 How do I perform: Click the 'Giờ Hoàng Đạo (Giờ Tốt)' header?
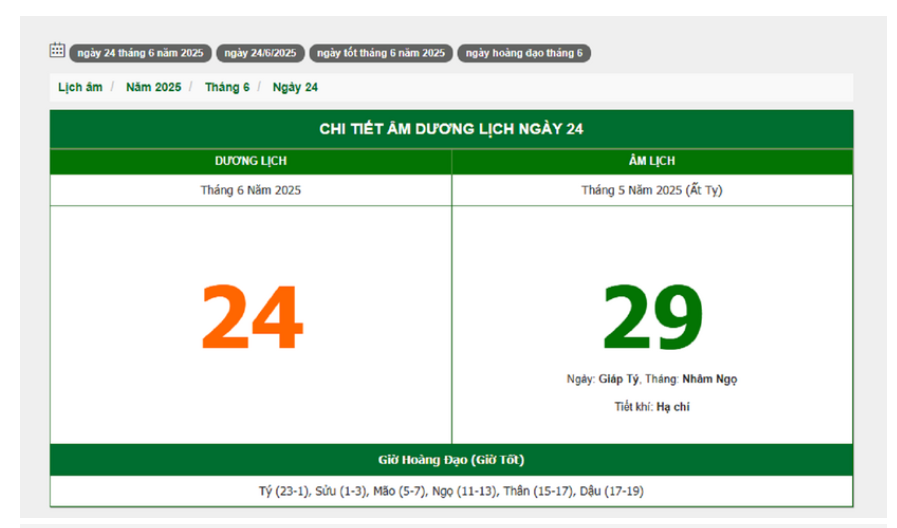pos(451,460)
